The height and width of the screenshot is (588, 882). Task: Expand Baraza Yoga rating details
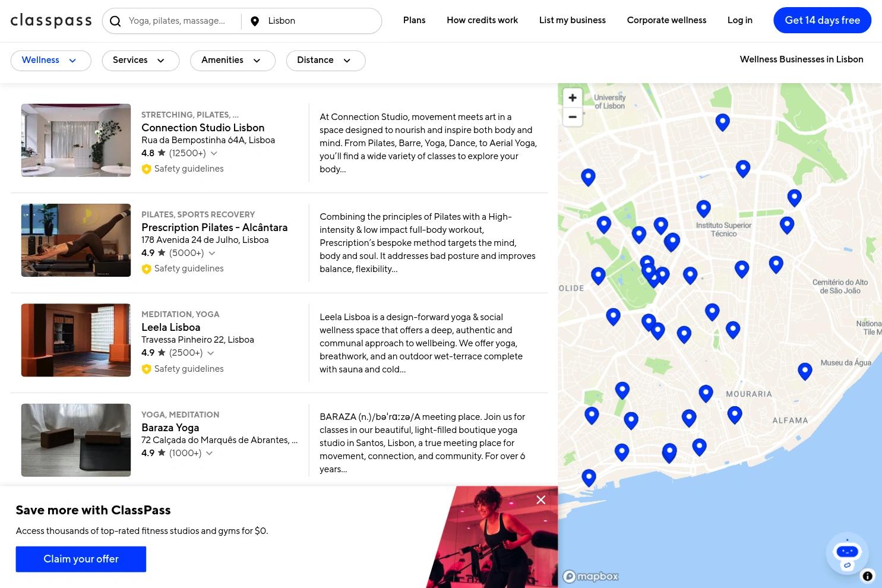(209, 453)
